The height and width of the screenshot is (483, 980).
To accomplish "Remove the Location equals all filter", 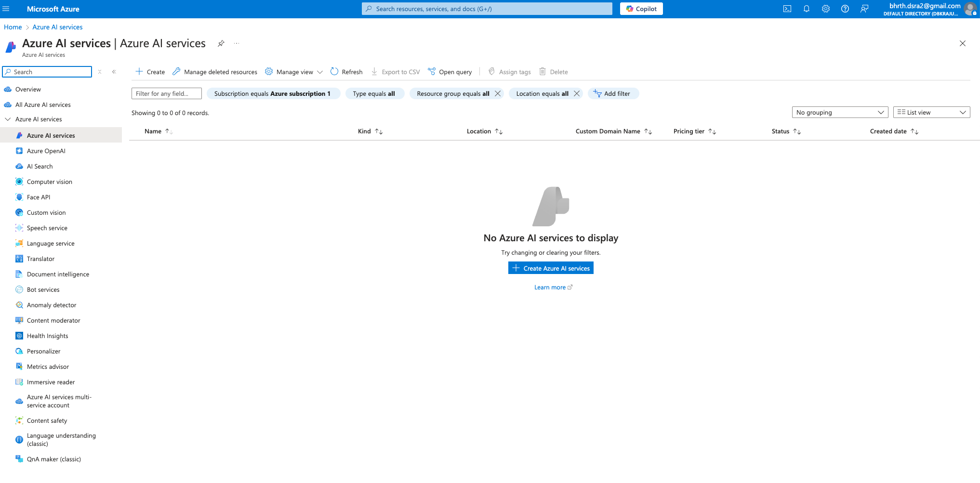I will (x=577, y=93).
